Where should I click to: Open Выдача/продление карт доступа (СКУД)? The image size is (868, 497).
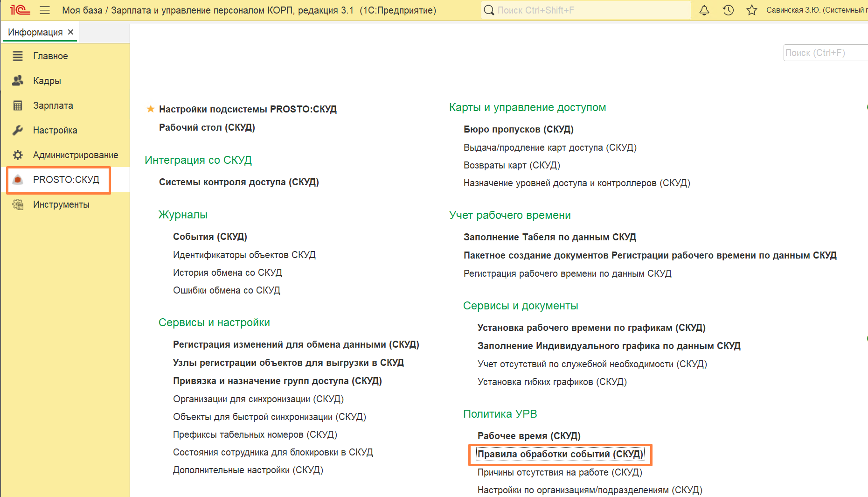click(550, 147)
